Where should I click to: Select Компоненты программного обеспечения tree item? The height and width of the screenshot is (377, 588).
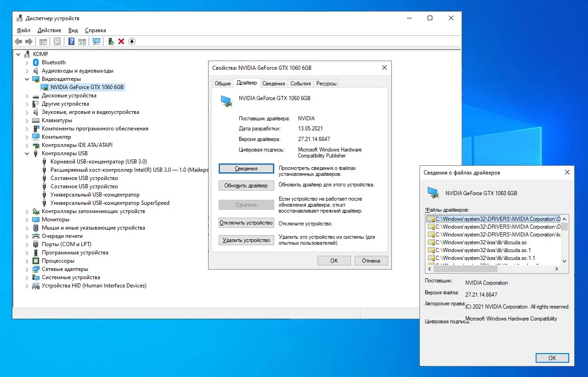pyautogui.click(x=95, y=129)
